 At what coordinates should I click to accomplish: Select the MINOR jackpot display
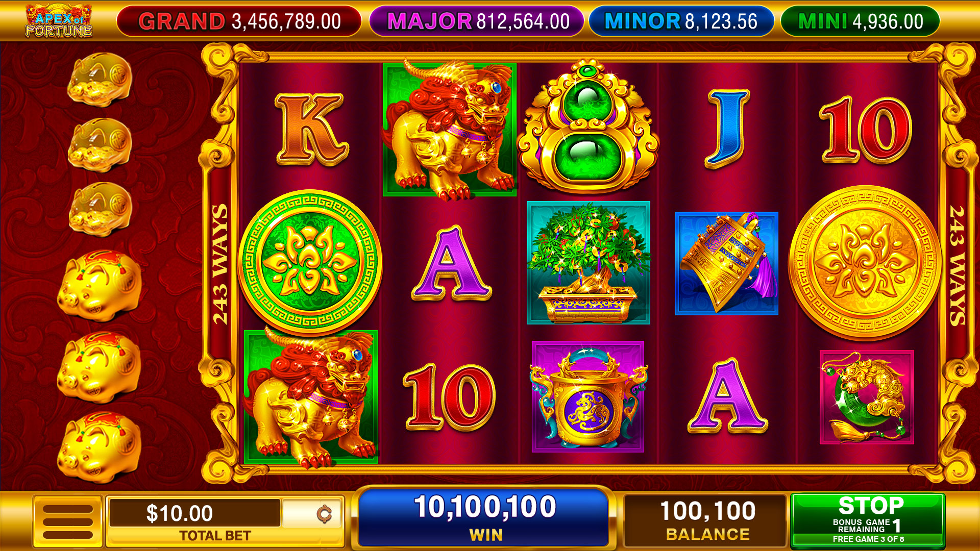point(681,21)
